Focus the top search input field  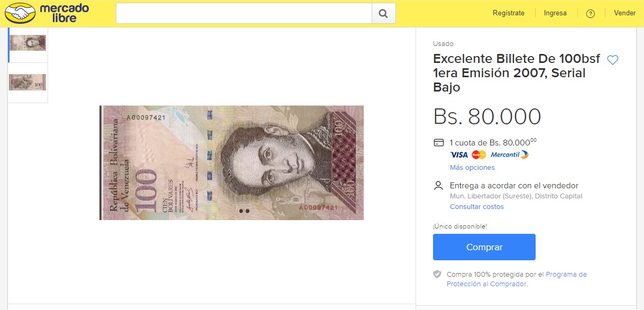pyautogui.click(x=244, y=13)
